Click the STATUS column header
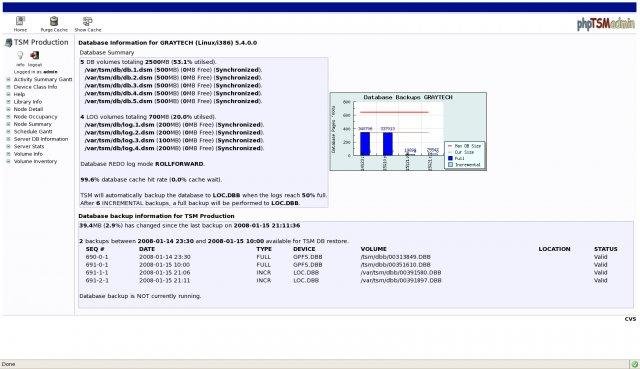This screenshot has width=640, height=369. pyautogui.click(x=606, y=249)
